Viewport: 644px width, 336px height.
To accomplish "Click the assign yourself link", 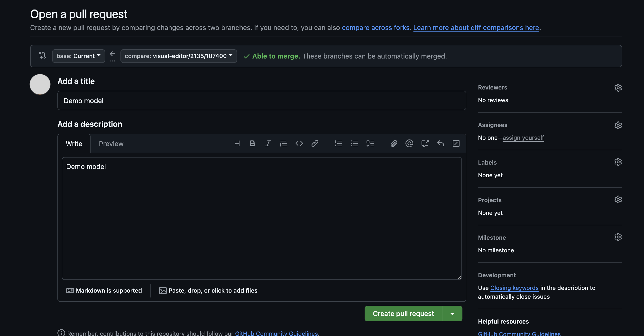I will coord(523,138).
